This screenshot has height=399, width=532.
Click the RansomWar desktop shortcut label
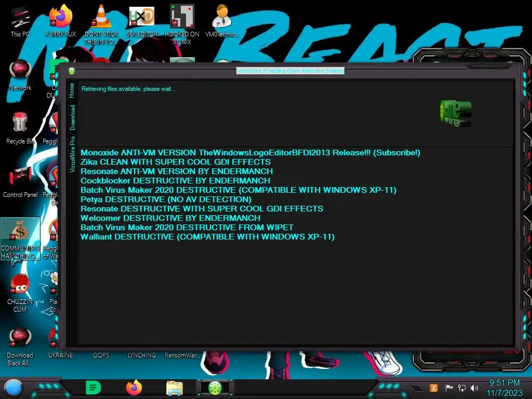182,355
